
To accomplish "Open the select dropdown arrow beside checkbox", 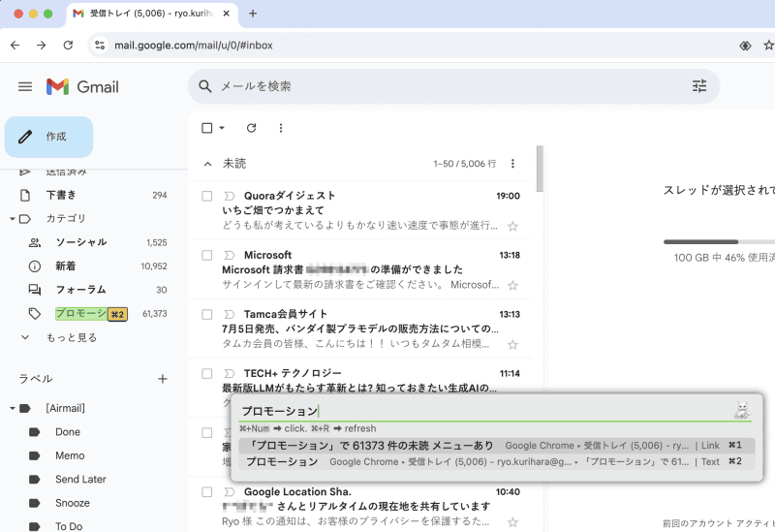I will 222,128.
